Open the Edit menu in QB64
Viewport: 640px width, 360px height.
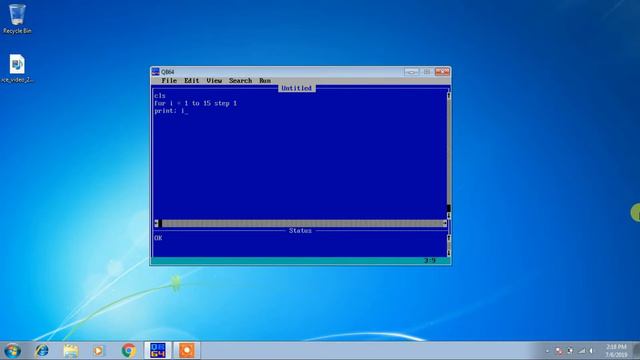(191, 81)
